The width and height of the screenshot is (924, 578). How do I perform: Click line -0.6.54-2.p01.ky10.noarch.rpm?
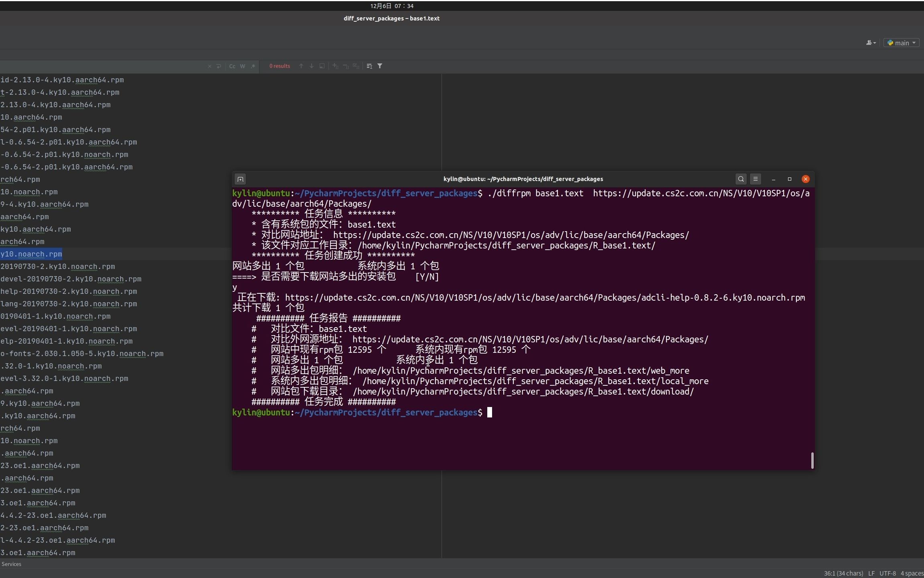click(x=64, y=155)
